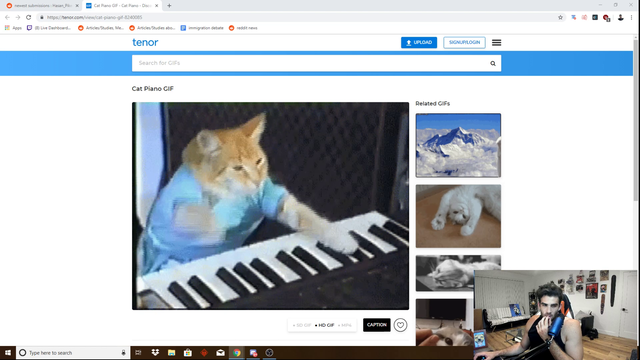Switch to Chrome in the taskbar
Image resolution: width=640 pixels, height=360 pixels.
237,353
